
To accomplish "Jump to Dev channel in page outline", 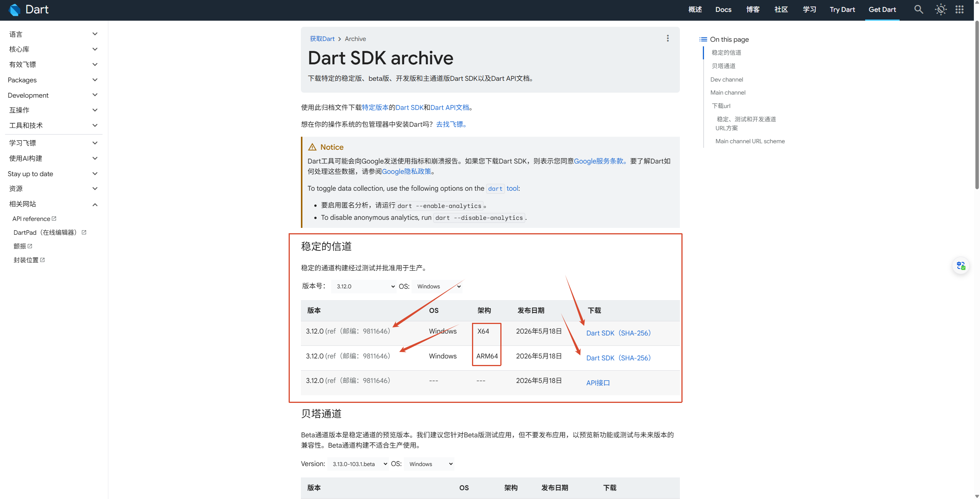I will pyautogui.click(x=727, y=79).
